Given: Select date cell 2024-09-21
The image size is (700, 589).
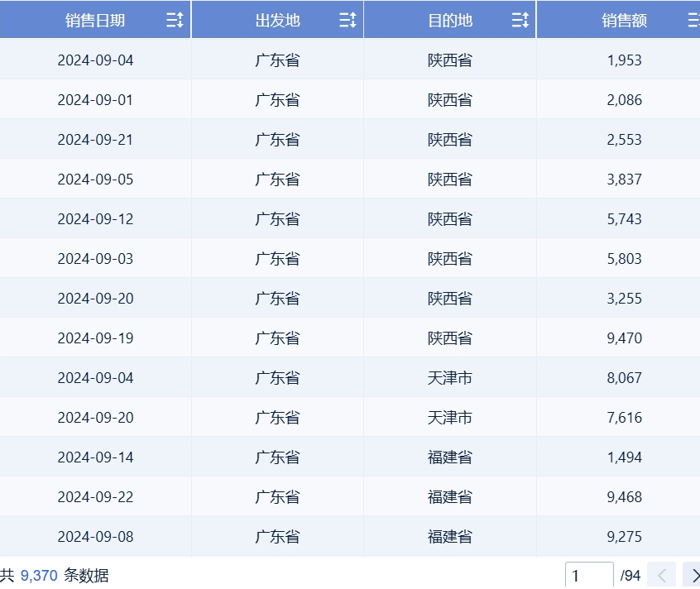Looking at the screenshot, I should [95, 140].
